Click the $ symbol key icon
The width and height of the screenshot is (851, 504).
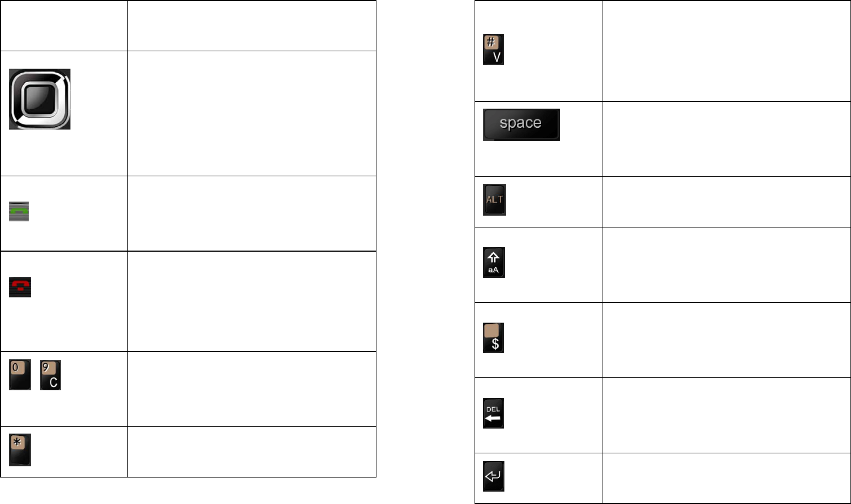click(493, 338)
